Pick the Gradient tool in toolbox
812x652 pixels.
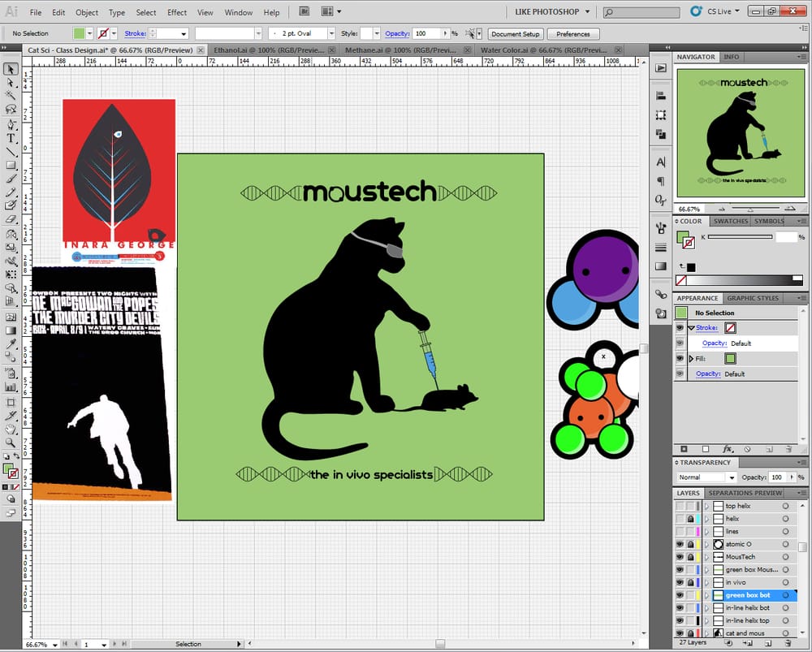[x=11, y=330]
